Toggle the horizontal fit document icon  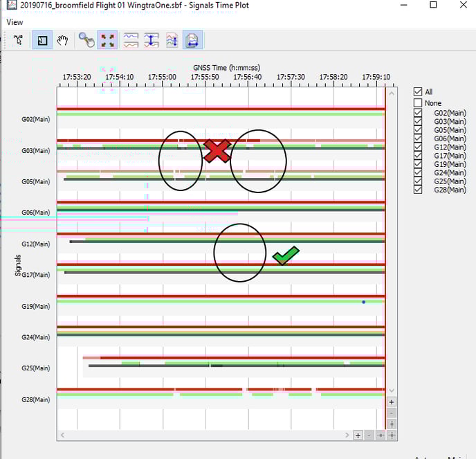click(x=192, y=41)
